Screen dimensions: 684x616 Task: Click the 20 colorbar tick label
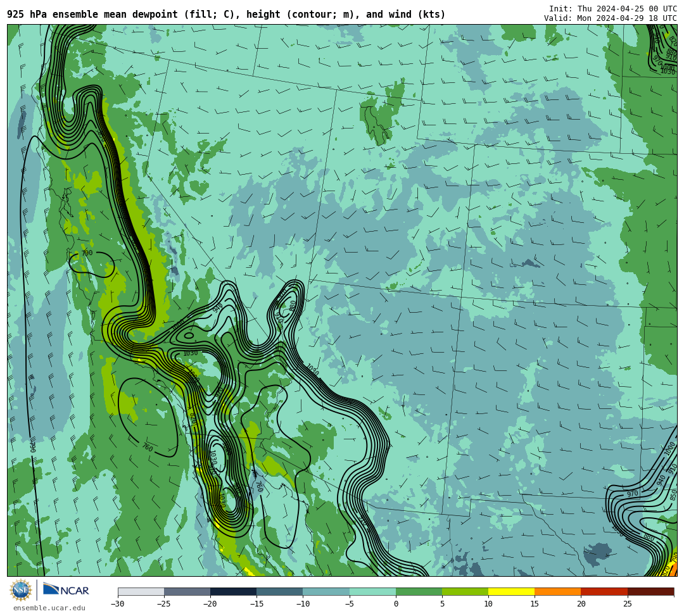coord(581,604)
